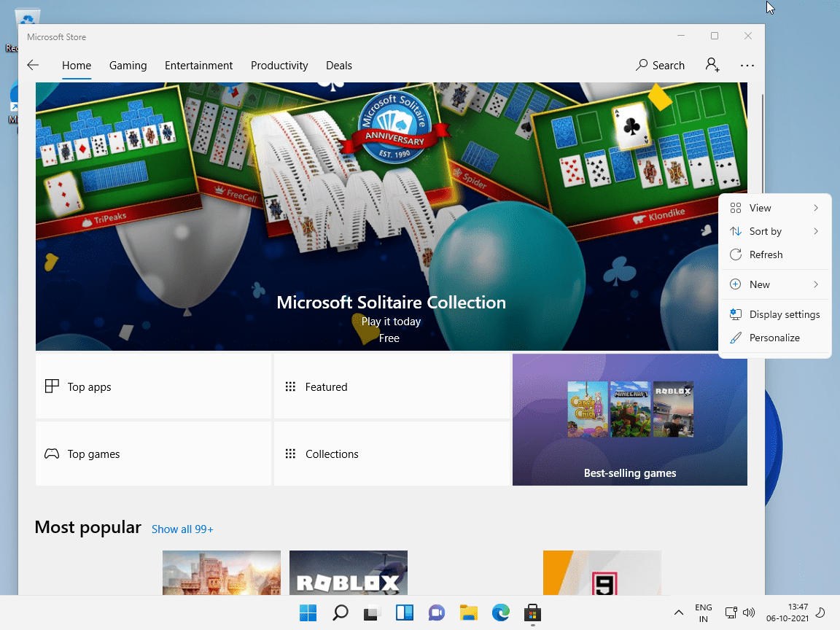Viewport: 840px width, 630px height.
Task: Open the account sign-in person icon
Action: (x=712, y=66)
